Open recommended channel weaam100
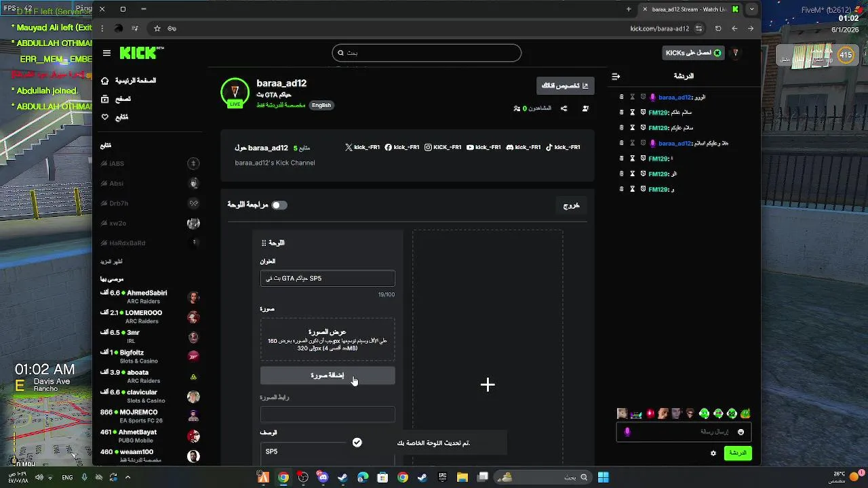Image resolution: width=868 pixels, height=488 pixels. (x=150, y=455)
